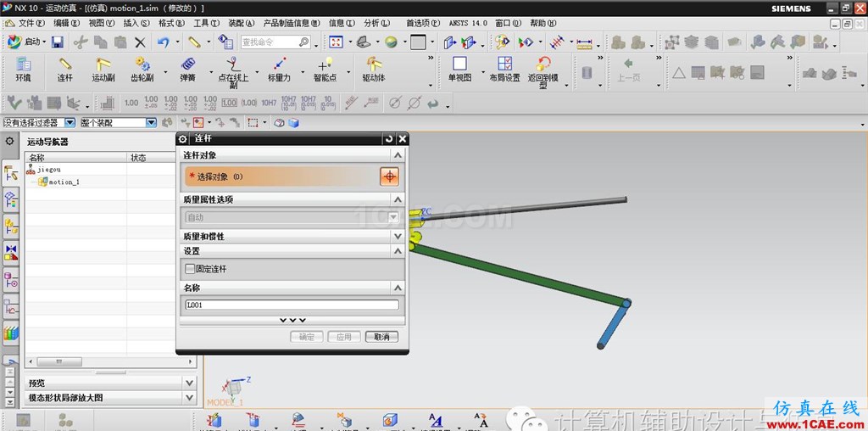Reset the 连杆 dialog with the reset icon
The height and width of the screenshot is (431, 868).
click(389, 139)
